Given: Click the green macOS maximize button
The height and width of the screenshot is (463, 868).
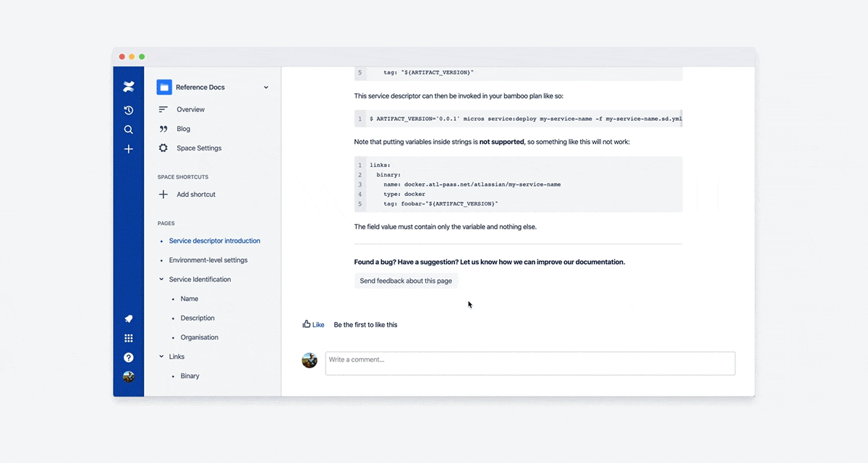Looking at the screenshot, I should click(x=142, y=56).
